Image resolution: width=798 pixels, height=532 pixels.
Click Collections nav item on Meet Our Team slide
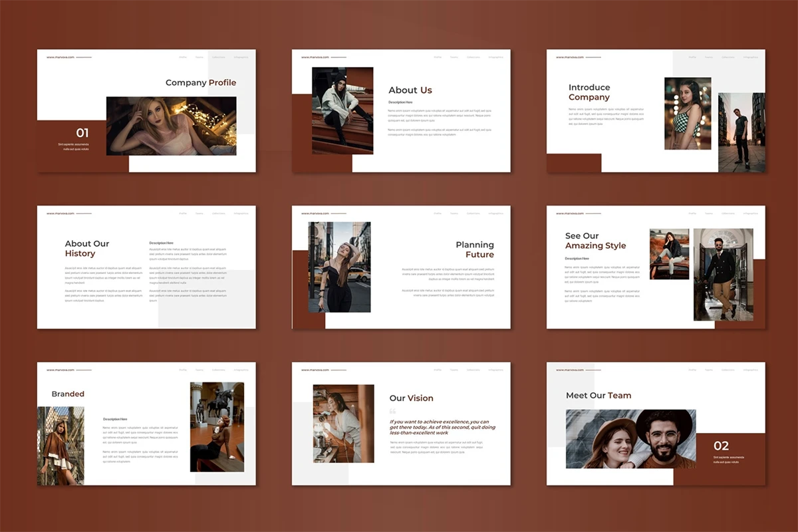pos(728,370)
